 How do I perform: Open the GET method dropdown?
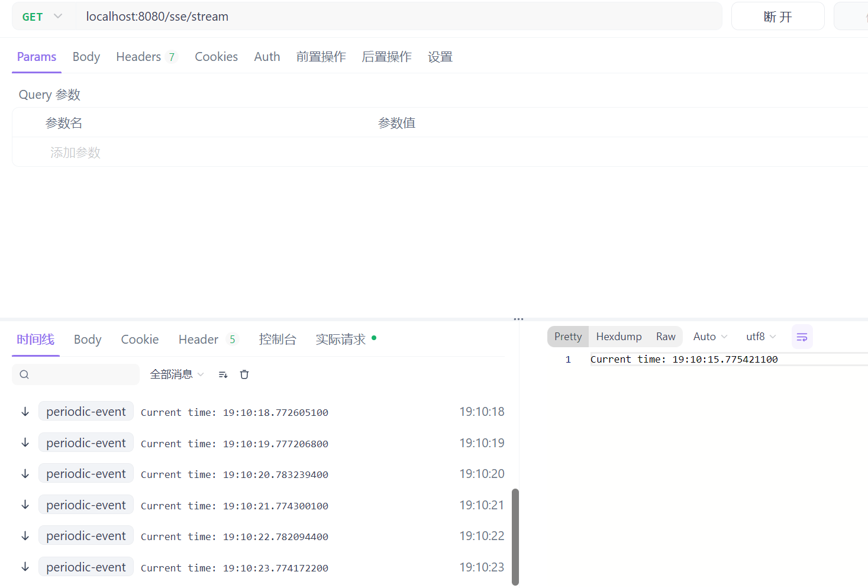pos(41,16)
